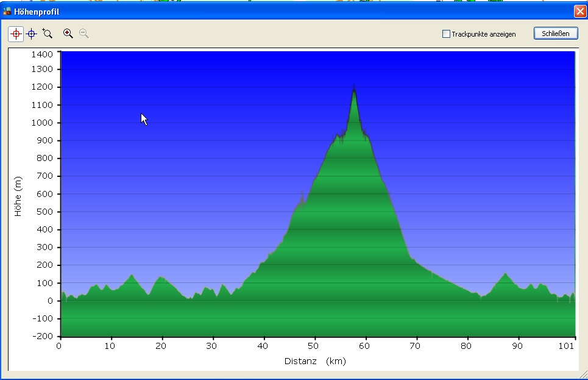
Task: Click the Höhe (m) axis label
Action: point(18,196)
